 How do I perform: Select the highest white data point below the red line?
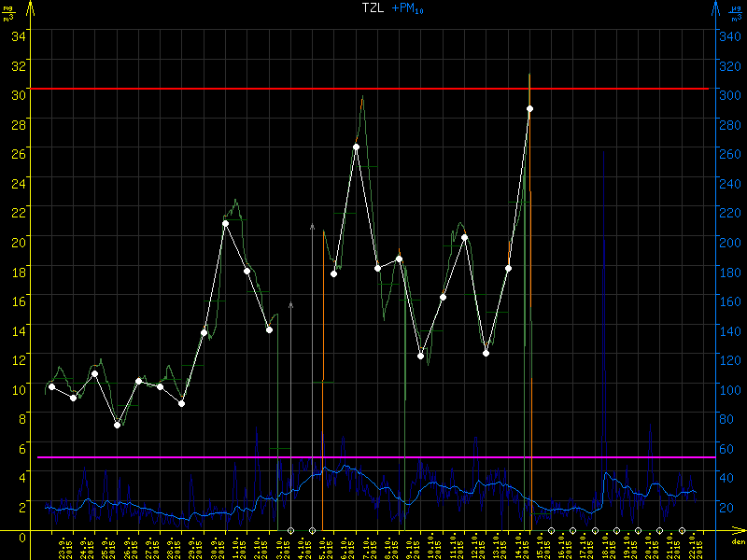(529, 109)
